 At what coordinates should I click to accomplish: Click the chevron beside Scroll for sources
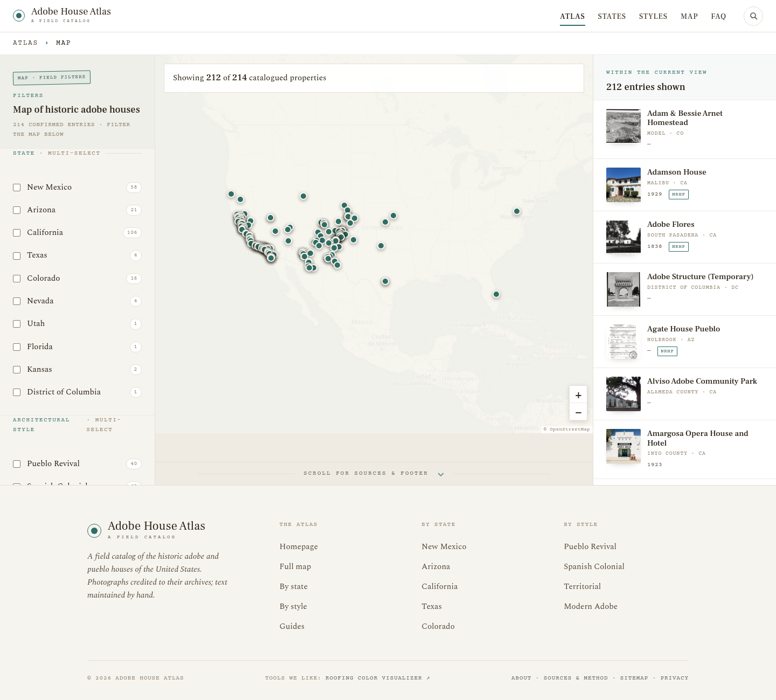click(x=441, y=474)
